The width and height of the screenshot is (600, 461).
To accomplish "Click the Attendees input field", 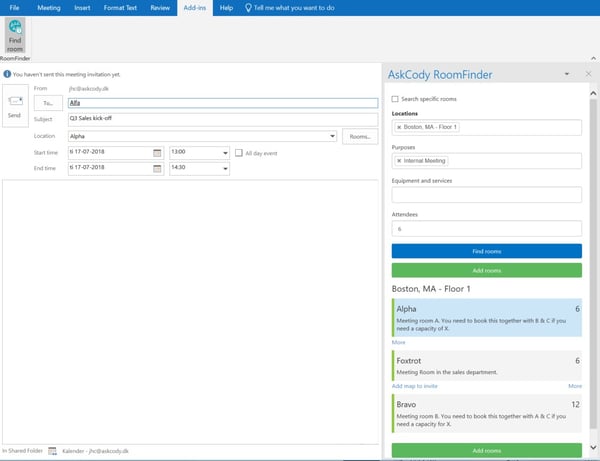I will coord(487,229).
